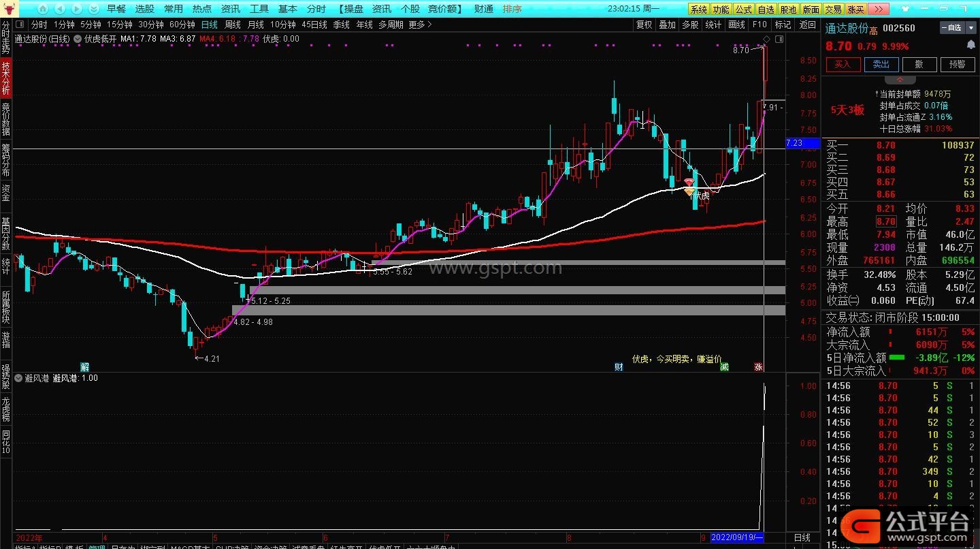Open the 工具 menu
Viewport: 980px width, 549px height.
point(259,9)
